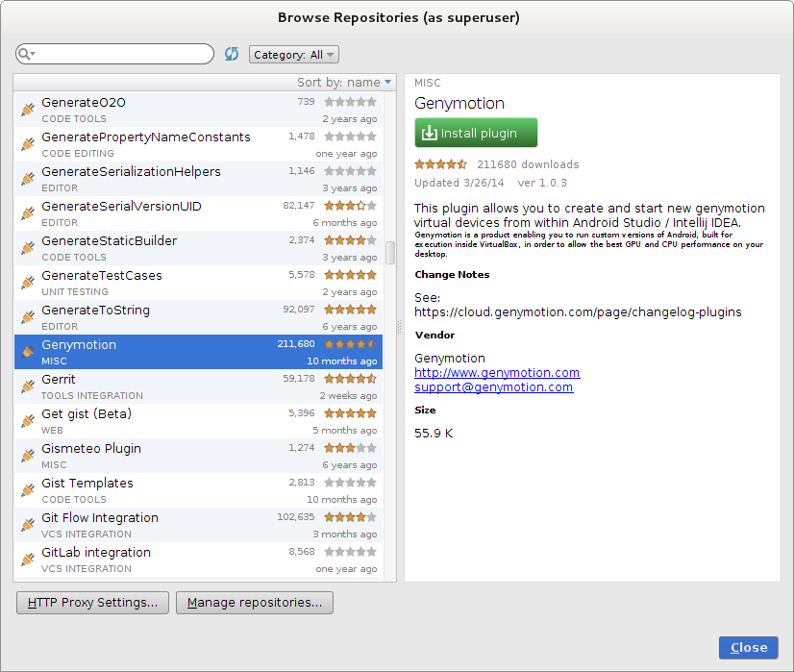Click the 55.9 K size value
Image resolution: width=794 pixels, height=672 pixels.
tap(434, 434)
